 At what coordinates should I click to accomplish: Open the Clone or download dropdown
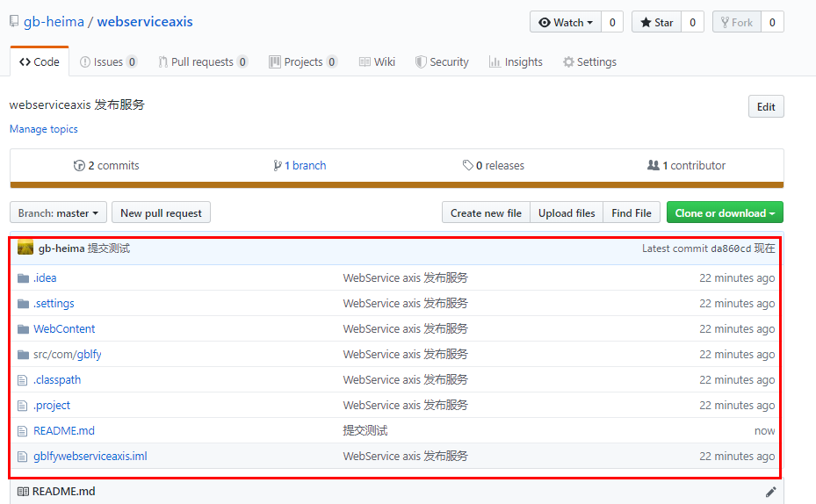click(x=725, y=212)
